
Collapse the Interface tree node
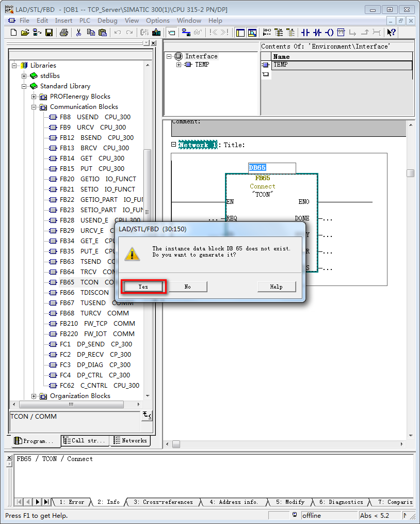pos(169,56)
